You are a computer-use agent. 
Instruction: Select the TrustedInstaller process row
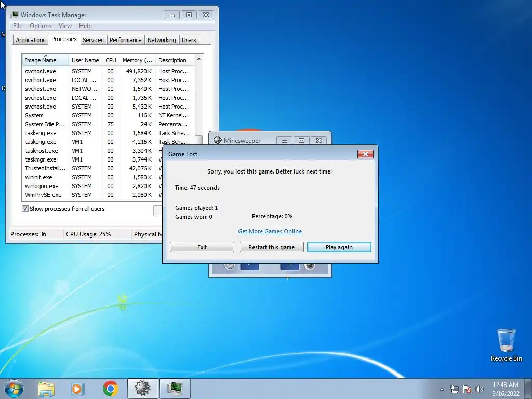tap(91, 168)
